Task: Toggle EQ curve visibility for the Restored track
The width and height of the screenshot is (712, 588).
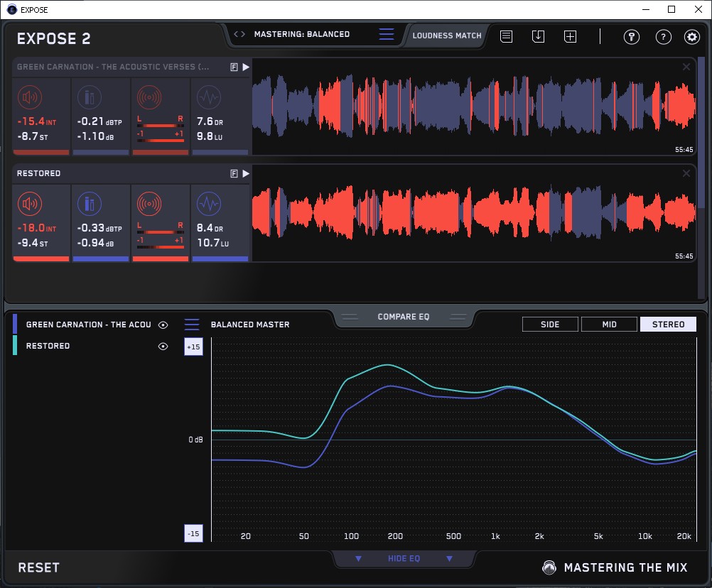Action: coord(163,347)
